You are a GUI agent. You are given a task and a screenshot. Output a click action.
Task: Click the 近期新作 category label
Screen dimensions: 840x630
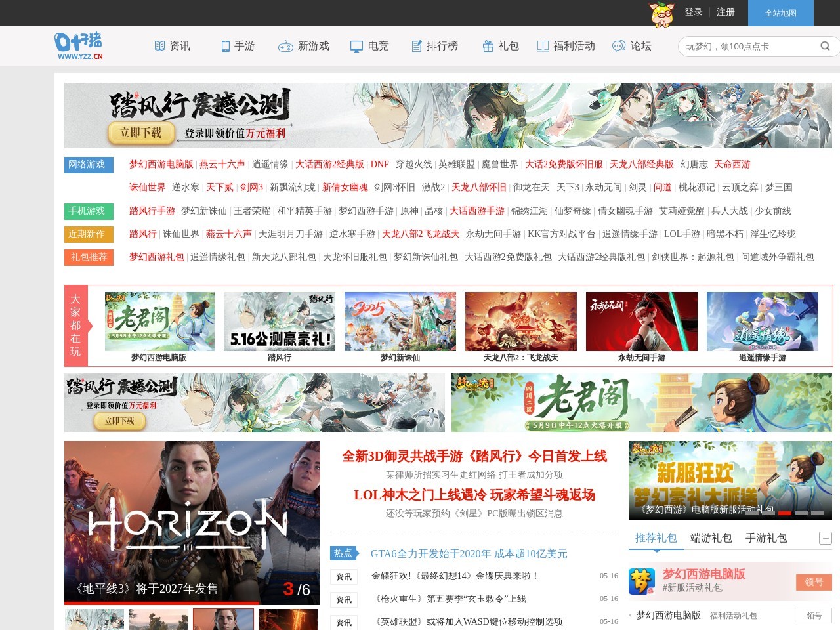(x=89, y=234)
